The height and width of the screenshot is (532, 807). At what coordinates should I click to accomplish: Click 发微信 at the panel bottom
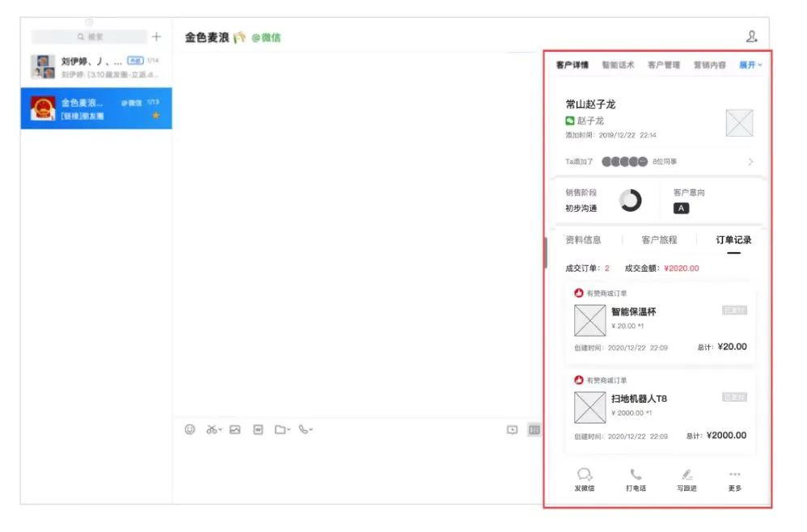(585, 479)
